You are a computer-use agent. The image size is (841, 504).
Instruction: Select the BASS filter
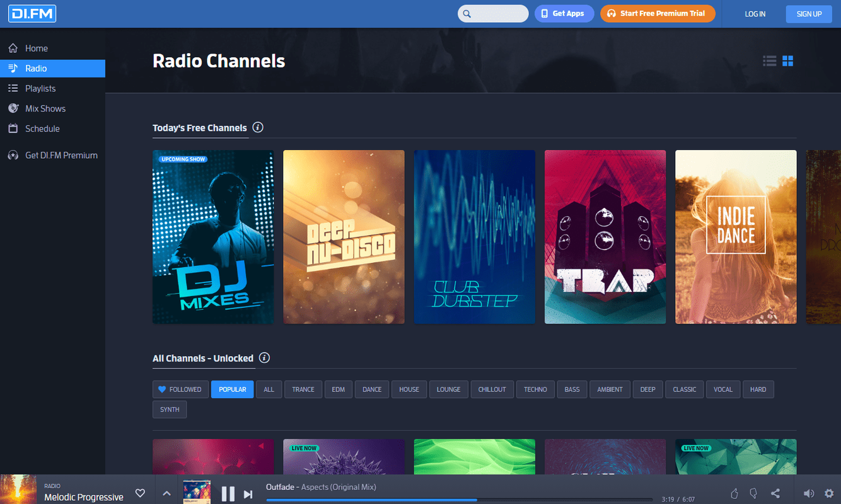point(572,389)
